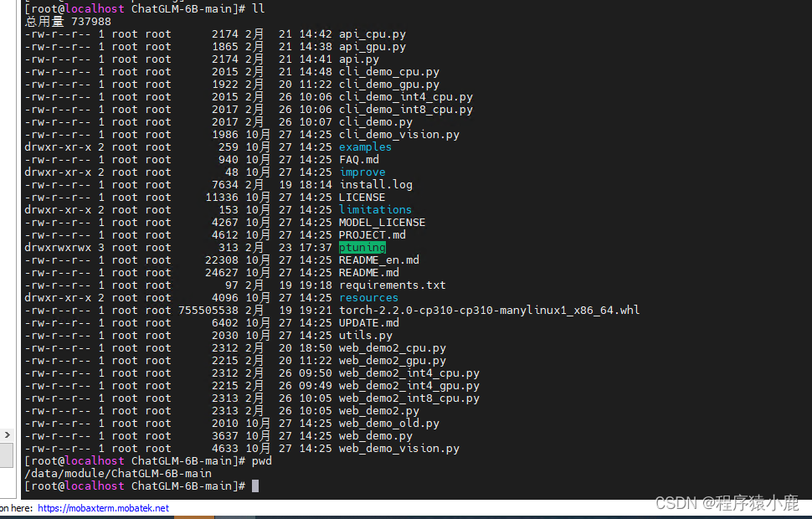Click the limitations directory name
Image resolution: width=812 pixels, height=519 pixels.
click(x=376, y=210)
